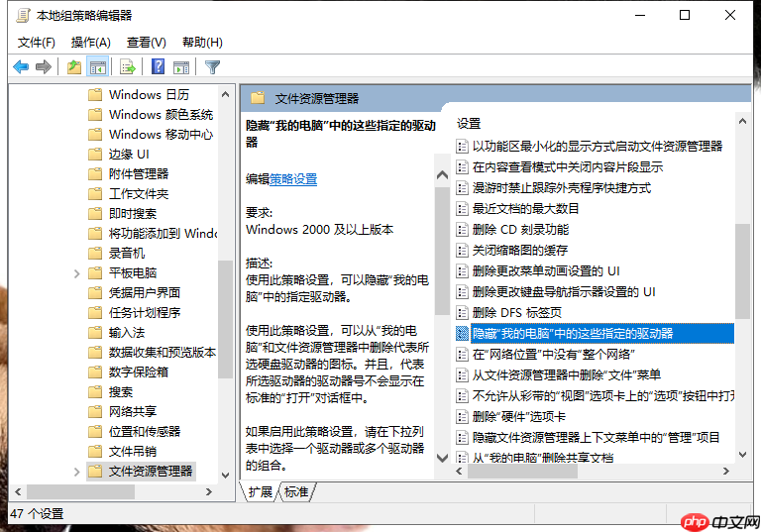
Task: Select 隐藏文件资源管理器上下文菜单中的"管理"项目 setting
Action: coord(589,437)
